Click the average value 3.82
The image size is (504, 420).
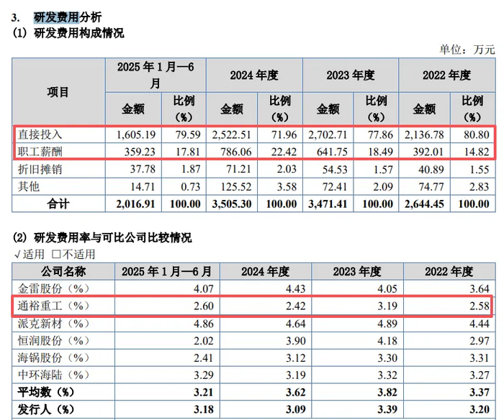point(387,393)
